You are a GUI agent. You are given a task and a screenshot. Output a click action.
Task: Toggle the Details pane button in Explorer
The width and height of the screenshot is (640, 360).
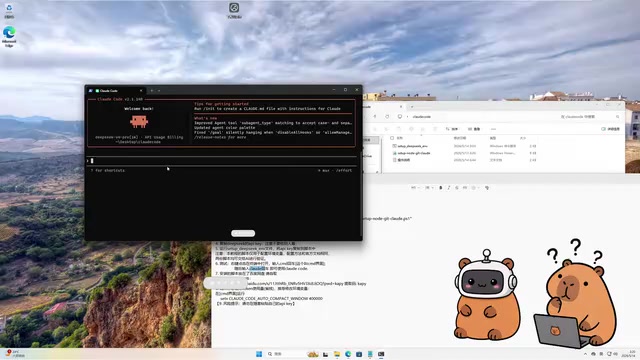coord(611,129)
